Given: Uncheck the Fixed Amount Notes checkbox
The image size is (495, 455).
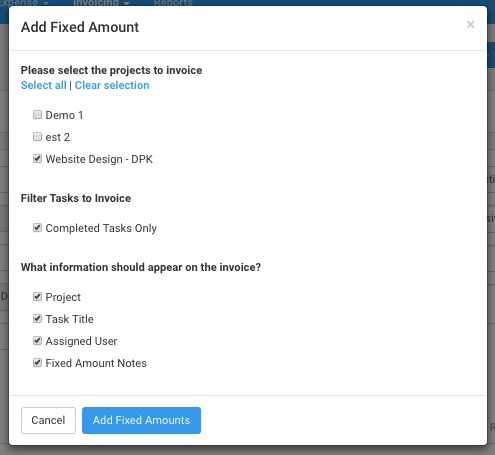Looking at the screenshot, I should [37, 363].
